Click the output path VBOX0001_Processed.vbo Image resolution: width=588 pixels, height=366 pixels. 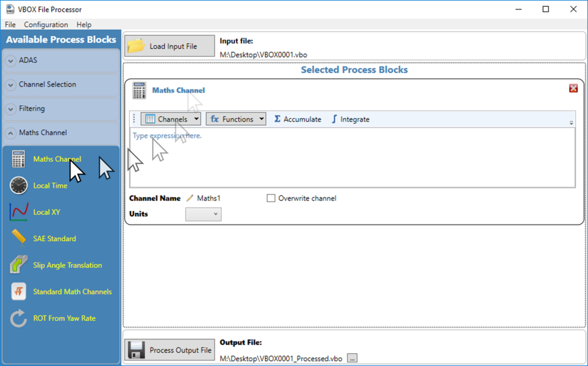tap(281, 358)
